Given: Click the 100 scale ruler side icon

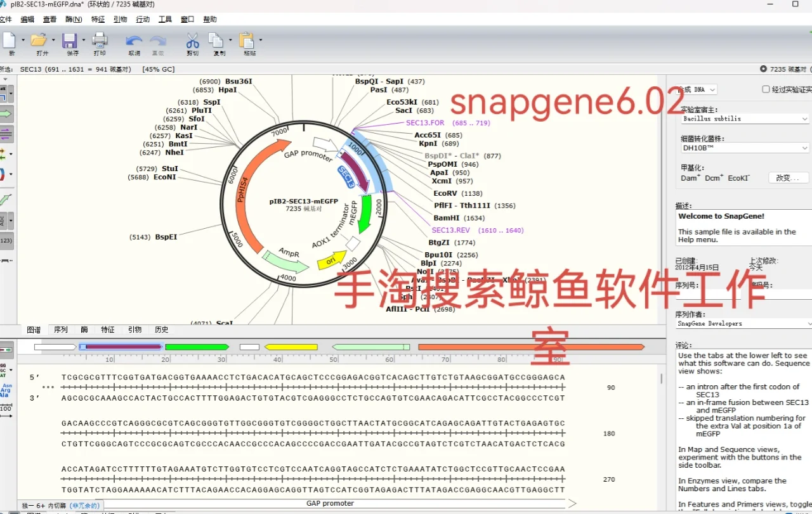Looking at the screenshot, I should point(6,409).
